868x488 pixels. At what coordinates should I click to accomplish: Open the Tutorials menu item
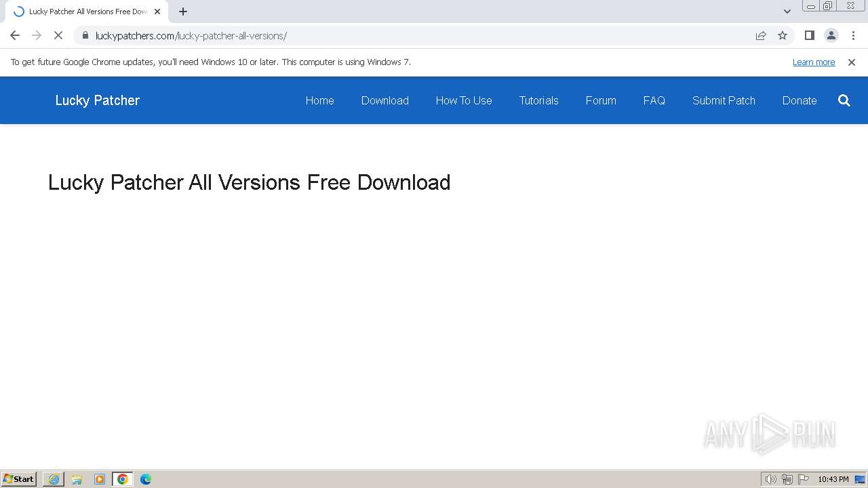[538, 100]
